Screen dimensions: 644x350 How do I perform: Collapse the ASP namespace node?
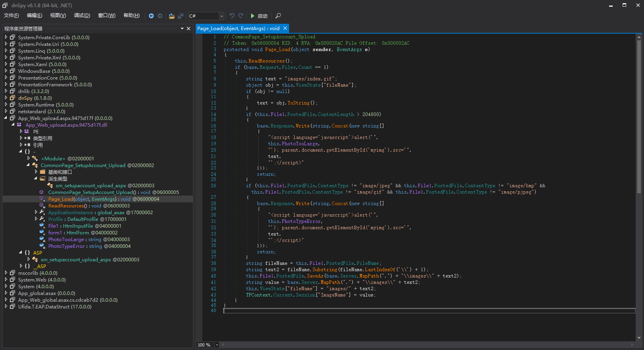(x=21, y=253)
